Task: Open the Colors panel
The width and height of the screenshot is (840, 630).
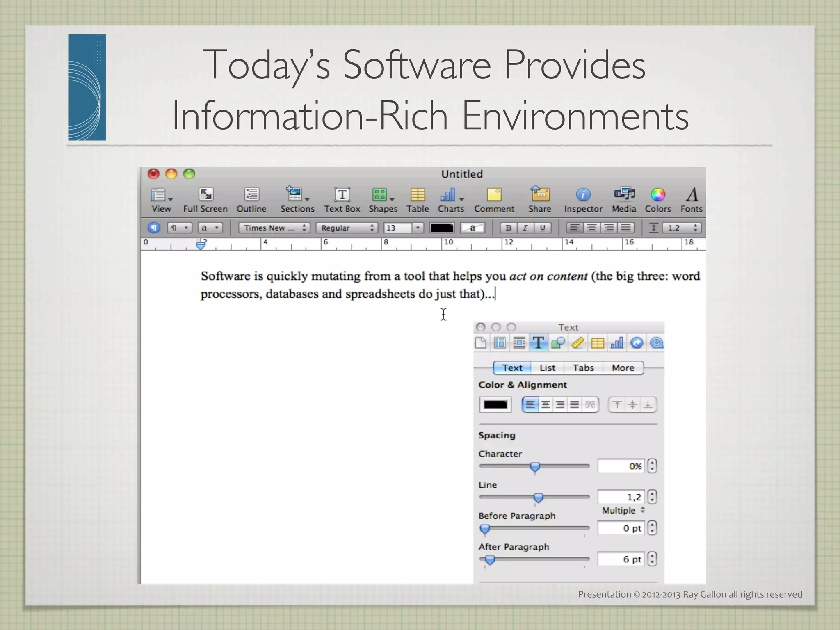Action: (657, 200)
